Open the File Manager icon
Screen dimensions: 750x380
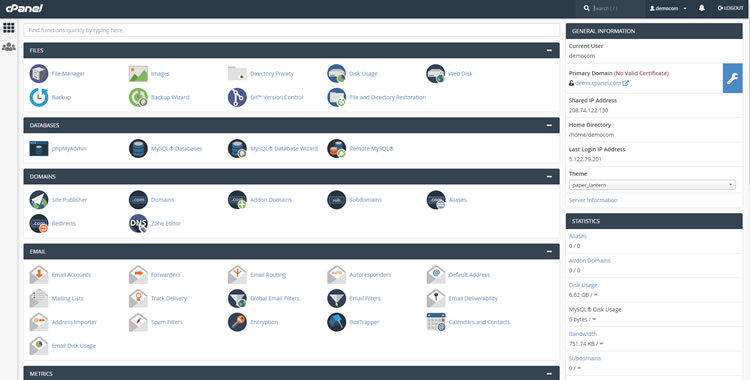pyautogui.click(x=39, y=74)
